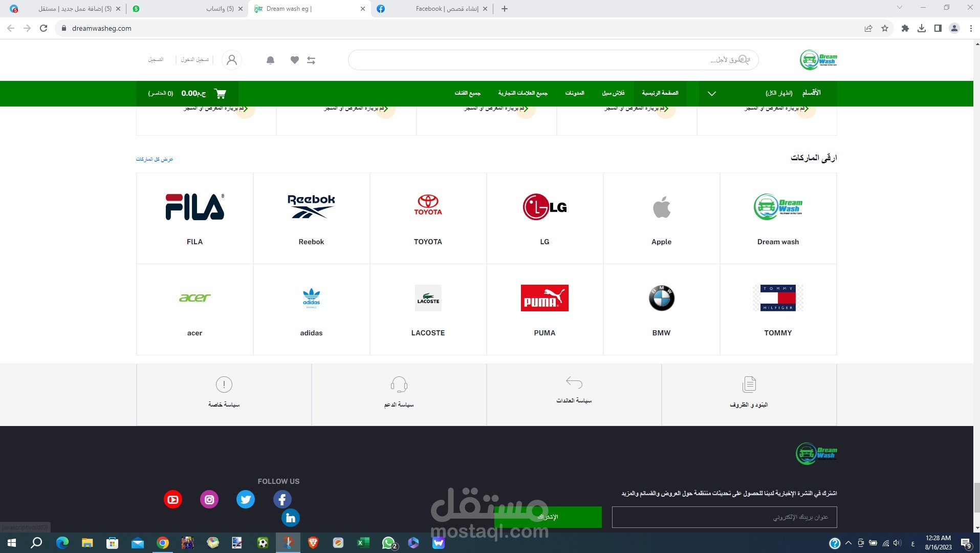Click the green الإشتراك subscribe button
980x553 pixels.
click(x=548, y=517)
